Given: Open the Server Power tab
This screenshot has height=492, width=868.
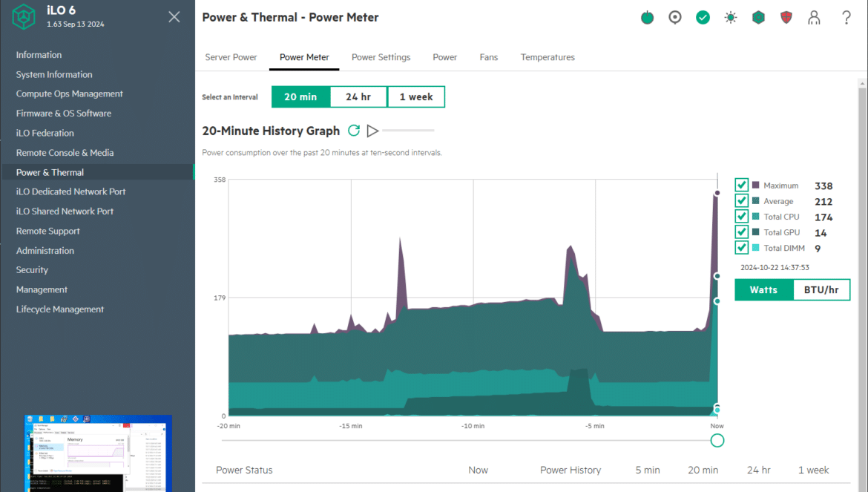Looking at the screenshot, I should (x=231, y=57).
